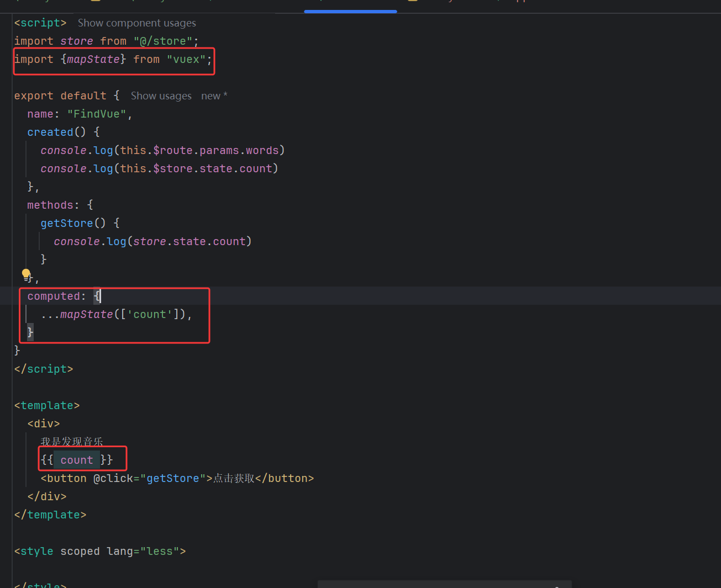The width and height of the screenshot is (721, 588).
Task: Click the '我是发现音乐' text line
Action: [x=72, y=442]
